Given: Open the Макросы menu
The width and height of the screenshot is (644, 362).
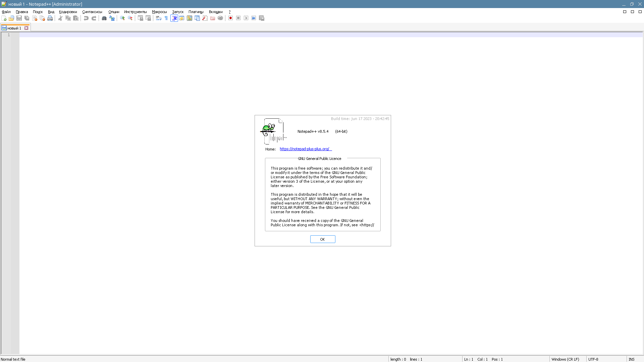Looking at the screenshot, I should click(159, 12).
